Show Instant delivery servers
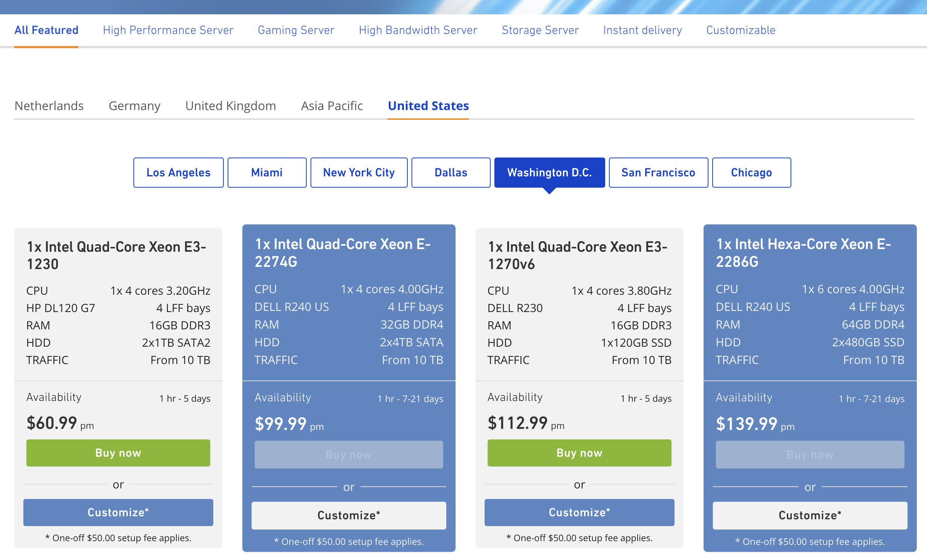The image size is (927, 560). 642,30
